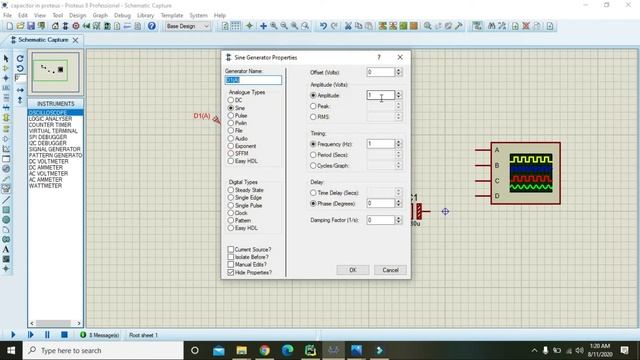Select the text 'A' graphics tool
The height and width of the screenshot is (360, 640).
pos(6,249)
